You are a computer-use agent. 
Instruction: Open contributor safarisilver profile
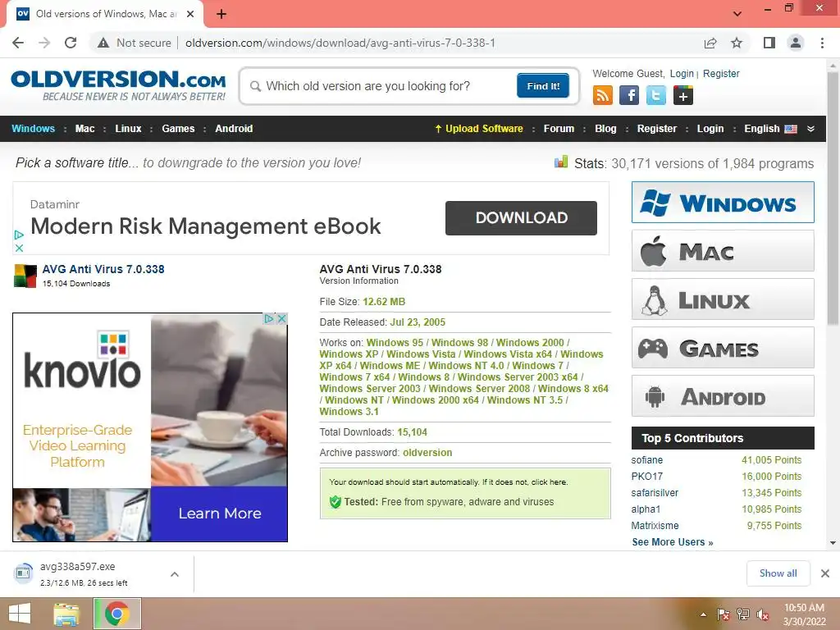(x=655, y=493)
